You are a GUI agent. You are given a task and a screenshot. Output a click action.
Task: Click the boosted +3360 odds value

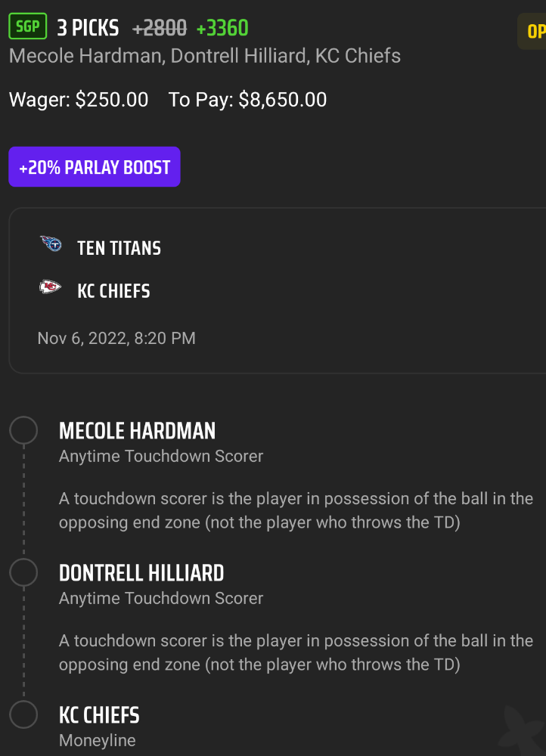222,28
